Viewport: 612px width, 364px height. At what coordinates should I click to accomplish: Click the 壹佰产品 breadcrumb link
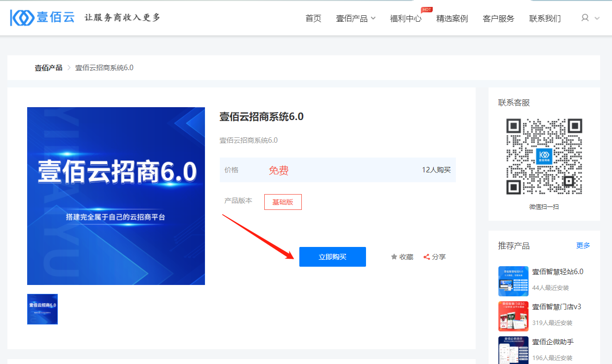coord(48,68)
